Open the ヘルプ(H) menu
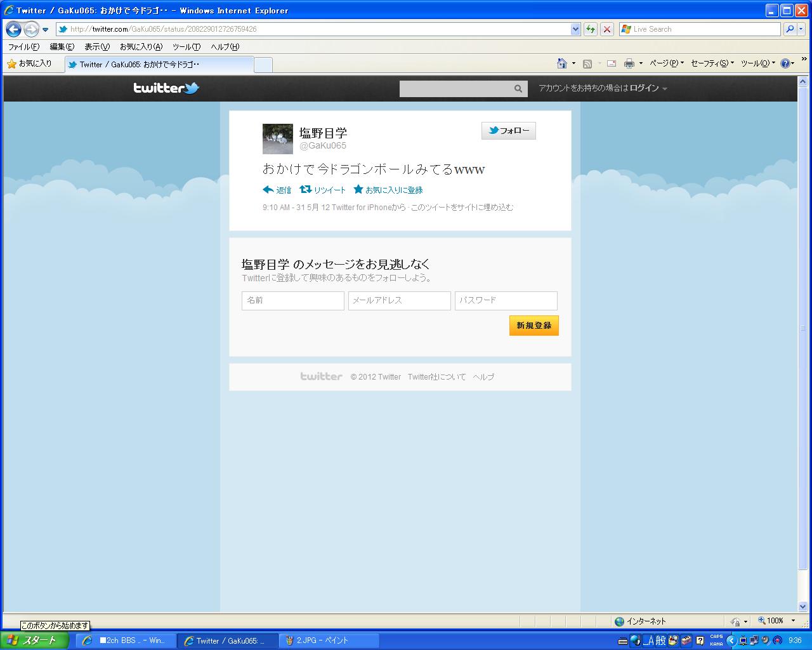The height and width of the screenshot is (650, 812). coord(225,47)
